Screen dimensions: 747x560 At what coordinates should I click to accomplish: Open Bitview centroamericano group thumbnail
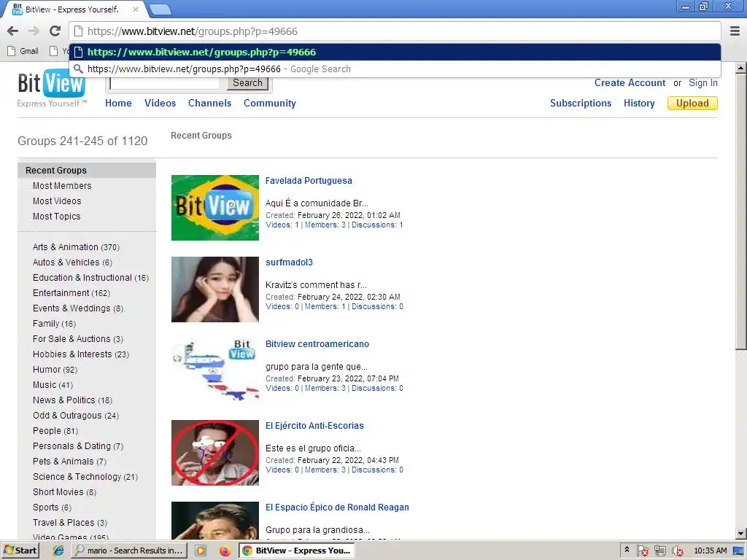[x=215, y=371]
